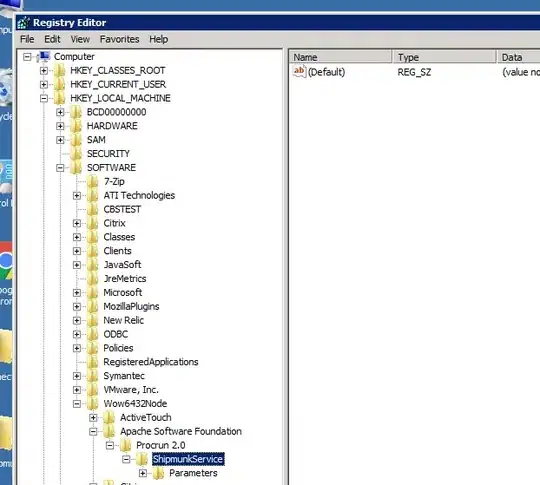Select the Classes key label
Viewport: 540px width, 485px height.
click(x=119, y=237)
